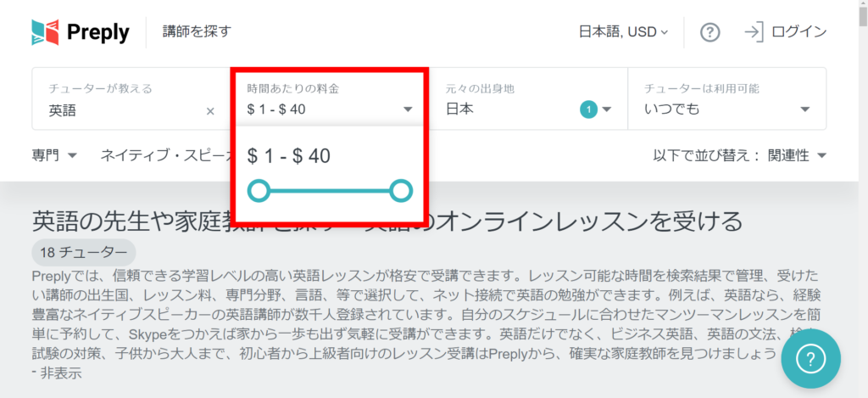Open the floating teal help chat button
The image size is (868, 398).
click(810, 359)
